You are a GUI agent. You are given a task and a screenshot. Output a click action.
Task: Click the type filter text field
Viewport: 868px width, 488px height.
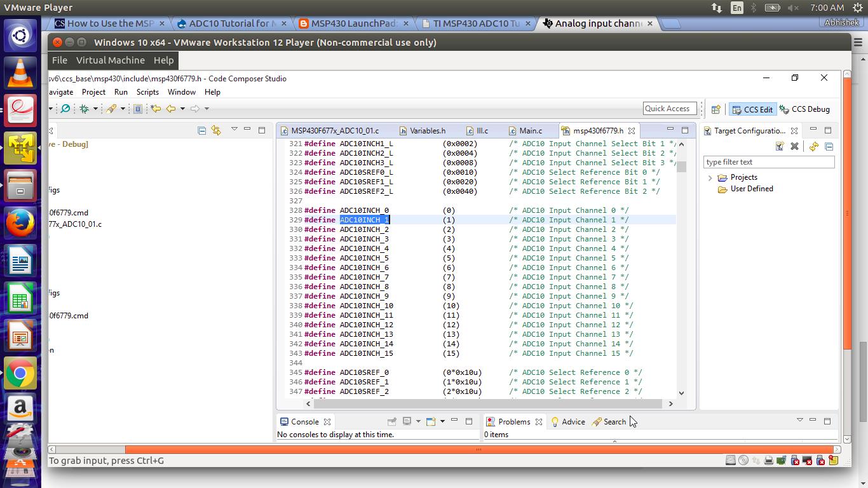tap(768, 162)
